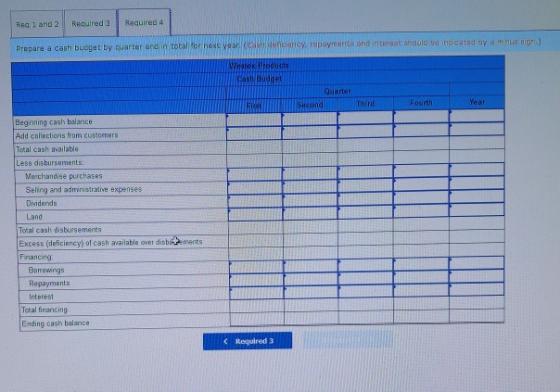Click Dividends First quarter cell
The image size is (560, 392).
coord(255,202)
